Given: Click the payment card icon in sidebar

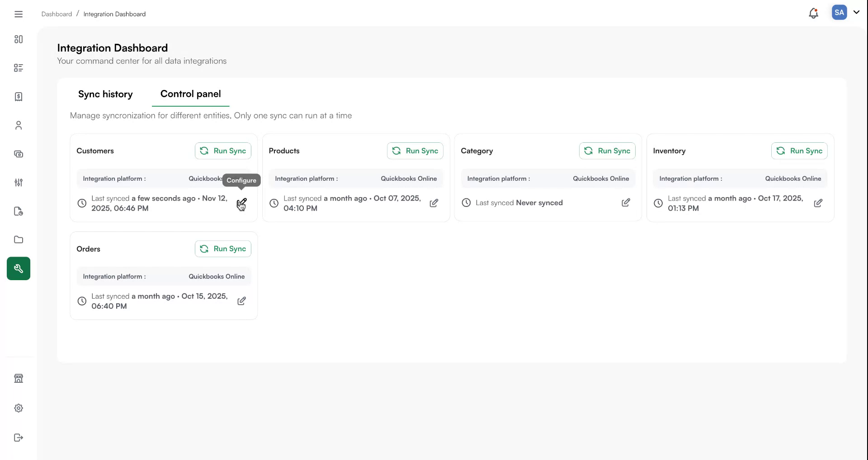Looking at the screenshot, I should pyautogui.click(x=19, y=154).
